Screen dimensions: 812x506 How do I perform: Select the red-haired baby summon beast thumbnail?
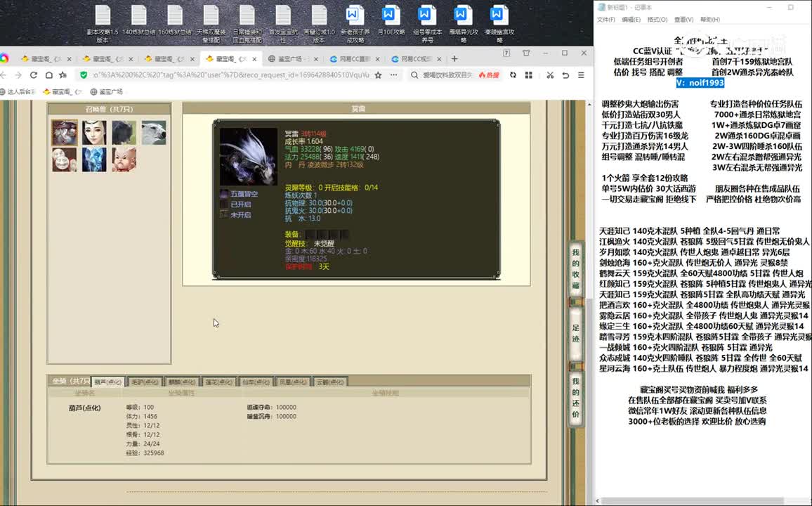tap(124, 160)
